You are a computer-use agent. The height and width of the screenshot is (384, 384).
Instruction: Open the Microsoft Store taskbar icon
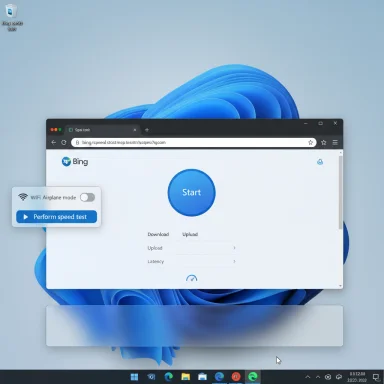202,377
